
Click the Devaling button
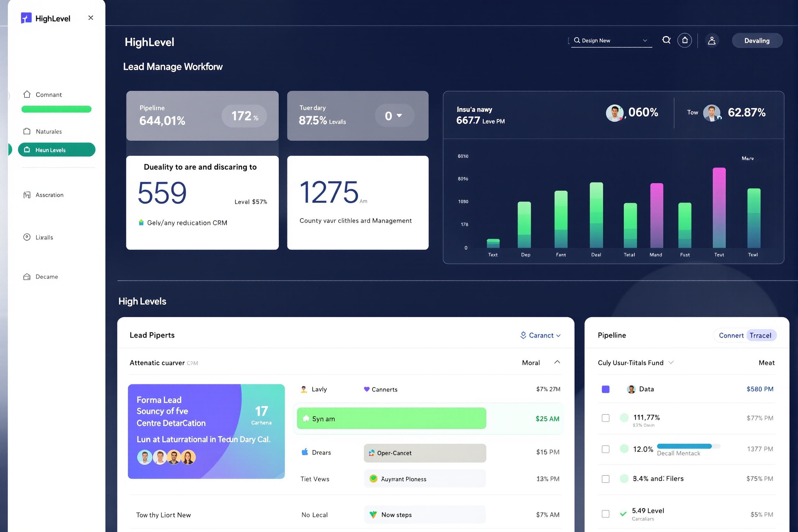tap(757, 40)
